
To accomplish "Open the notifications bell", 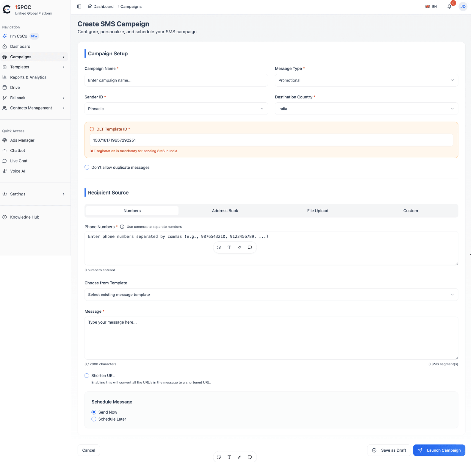I will pyautogui.click(x=449, y=7).
